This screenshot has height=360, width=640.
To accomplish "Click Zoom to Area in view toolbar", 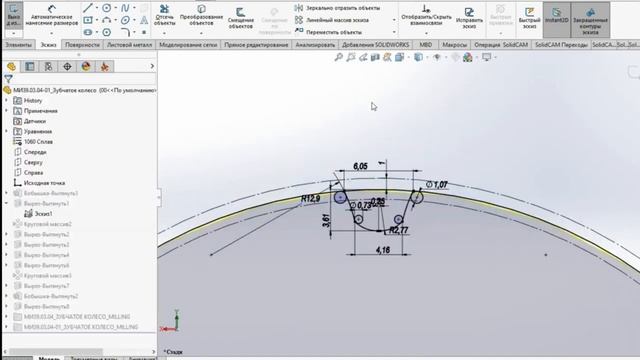I will pyautogui.click(x=351, y=58).
